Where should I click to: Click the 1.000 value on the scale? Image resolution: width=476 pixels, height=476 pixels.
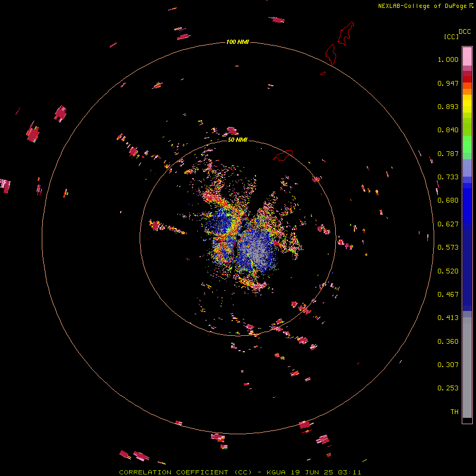[448, 59]
